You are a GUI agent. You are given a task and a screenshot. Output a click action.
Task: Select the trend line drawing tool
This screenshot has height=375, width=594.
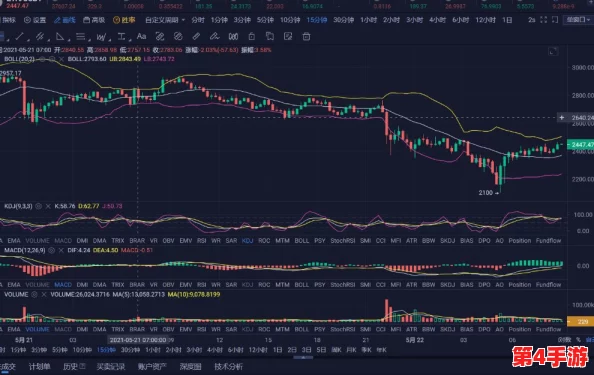coord(19,36)
